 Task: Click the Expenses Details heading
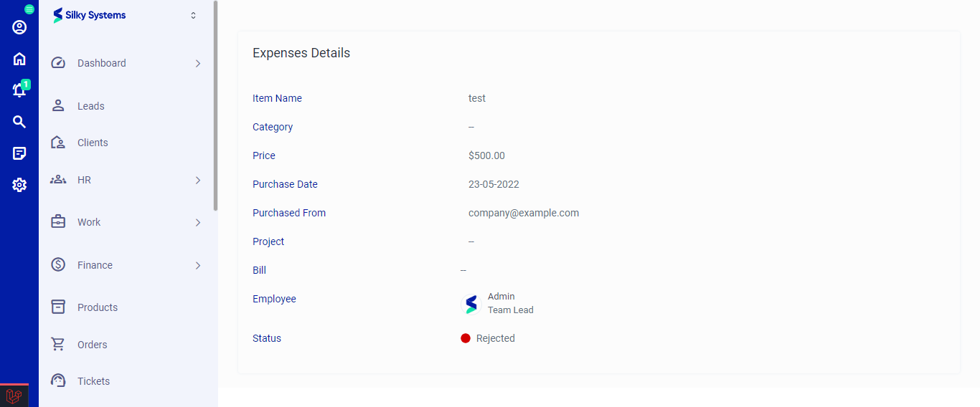pyautogui.click(x=301, y=53)
